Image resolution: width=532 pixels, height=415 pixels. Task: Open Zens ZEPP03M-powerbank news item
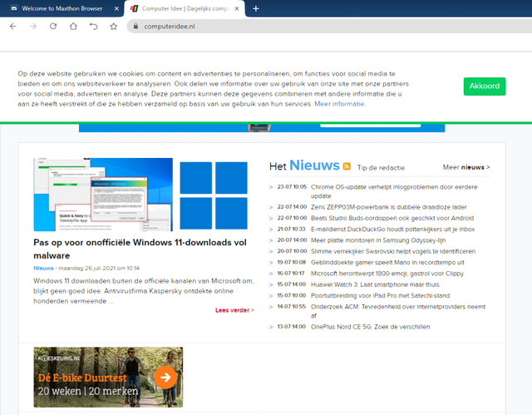[388, 207]
